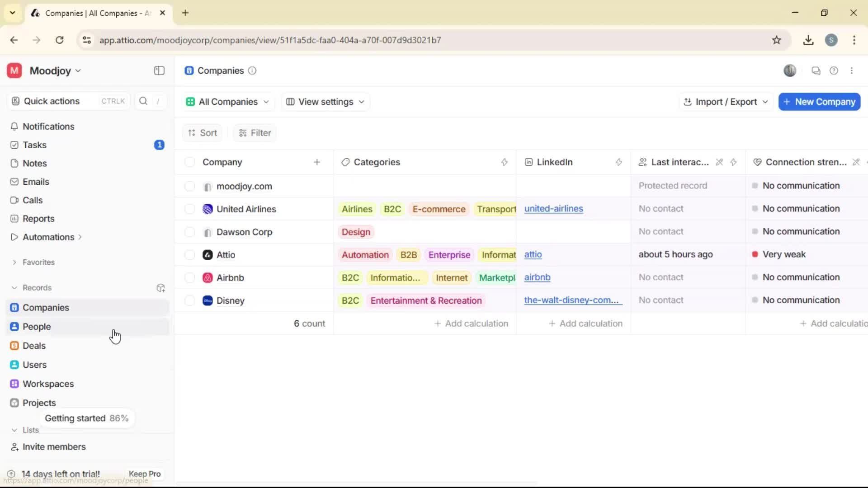Click the Companies info icon
Viewport: 868px width, 488px height.
tap(252, 70)
